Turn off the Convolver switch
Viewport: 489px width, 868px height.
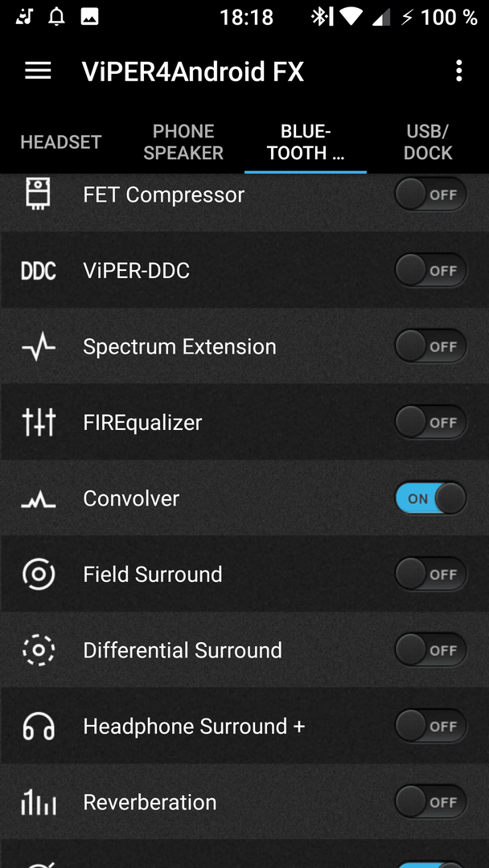coord(431,498)
